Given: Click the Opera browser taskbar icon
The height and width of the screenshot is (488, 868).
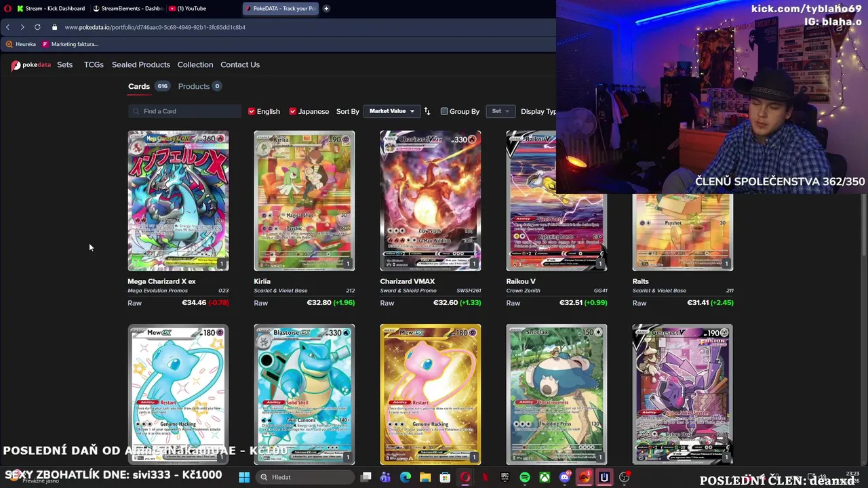Looking at the screenshot, I should pos(465,477).
